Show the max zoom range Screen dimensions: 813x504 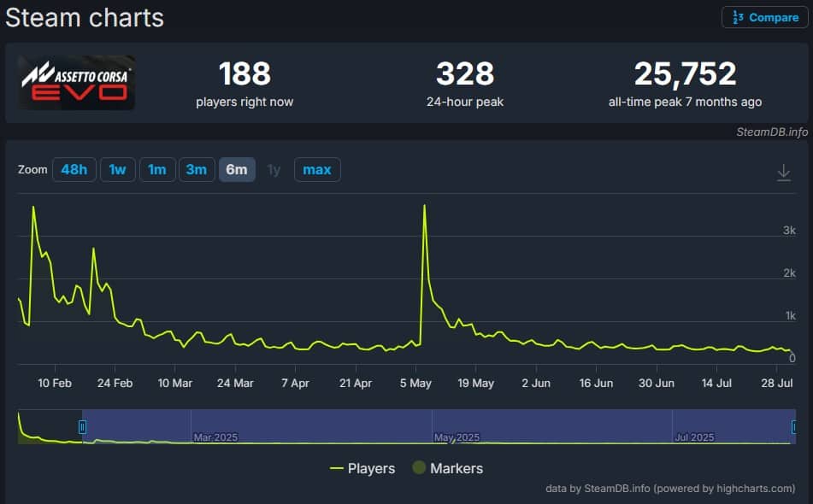pyautogui.click(x=317, y=169)
